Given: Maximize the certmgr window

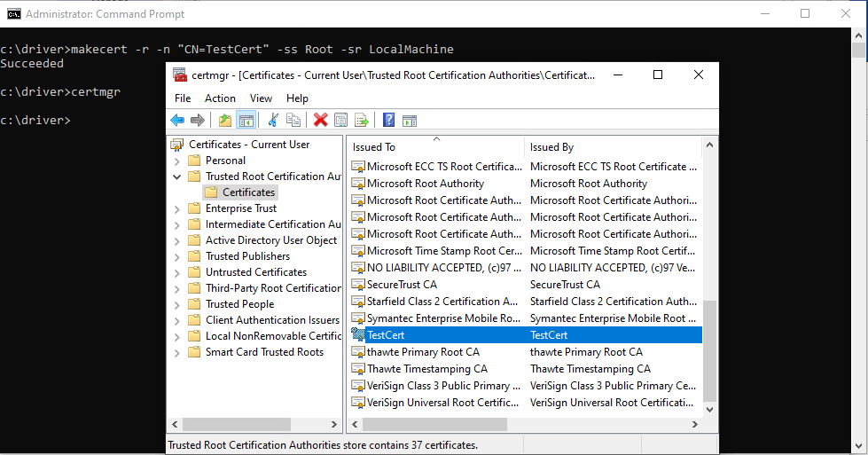Looking at the screenshot, I should [658, 75].
